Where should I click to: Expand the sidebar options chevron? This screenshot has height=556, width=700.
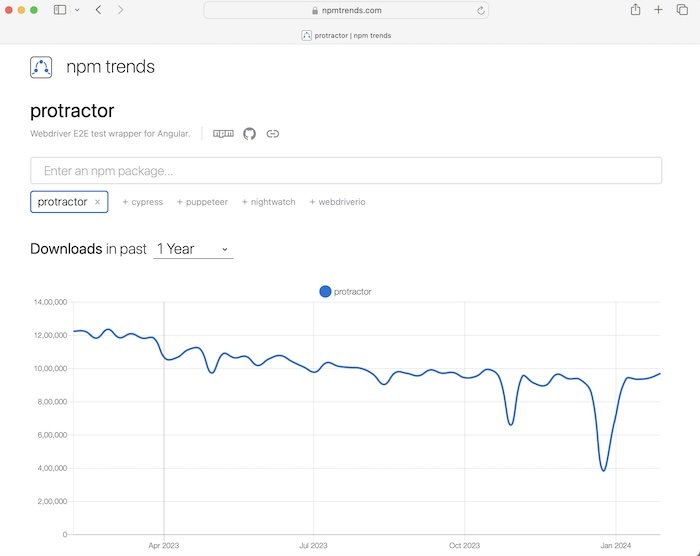click(x=77, y=10)
